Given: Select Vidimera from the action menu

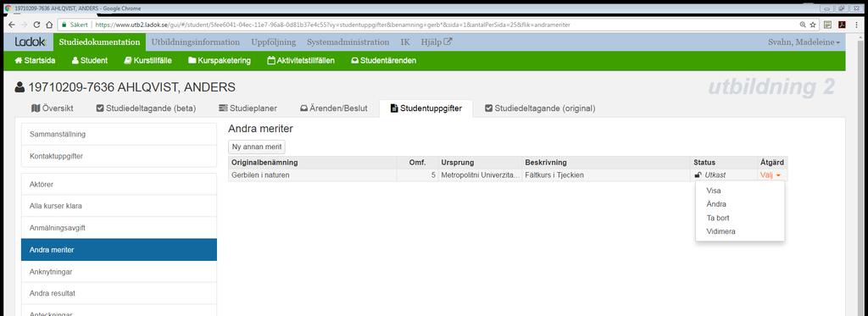Looking at the screenshot, I should 721,231.
